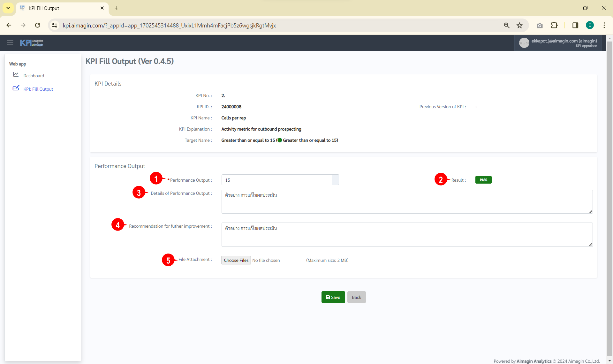Bookmark this page with star icon
The image size is (613, 364).
[520, 26]
